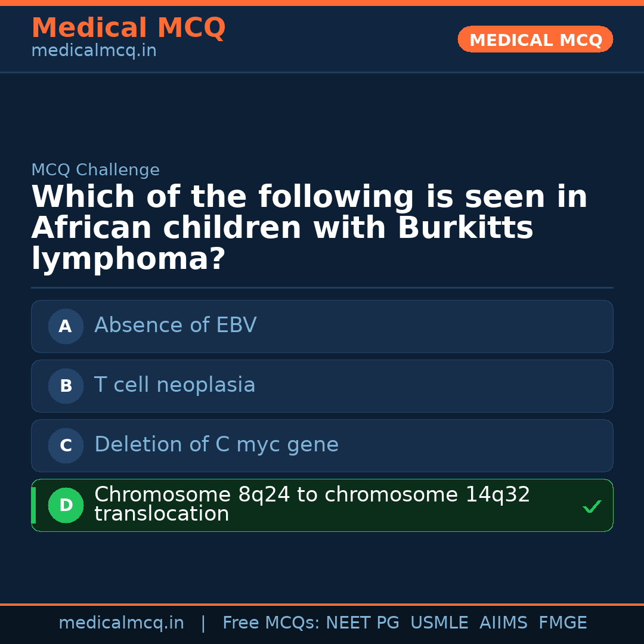The image size is (644, 644).
Task: Click the circled letter C badge
Action: click(66, 445)
